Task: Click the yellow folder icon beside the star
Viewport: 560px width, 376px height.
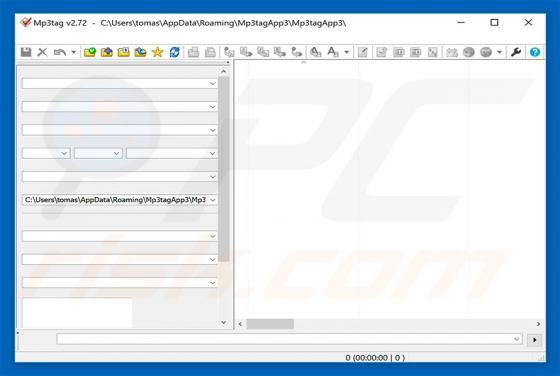Action: coord(140,52)
